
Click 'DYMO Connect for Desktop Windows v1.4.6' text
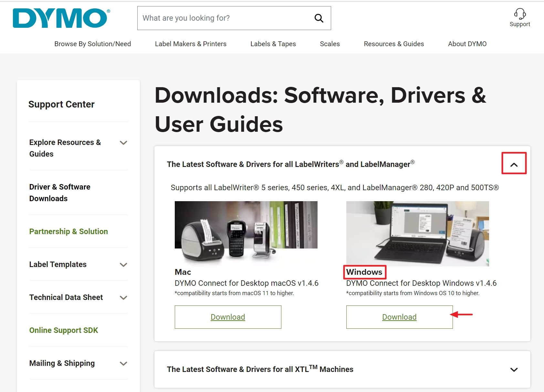click(421, 283)
